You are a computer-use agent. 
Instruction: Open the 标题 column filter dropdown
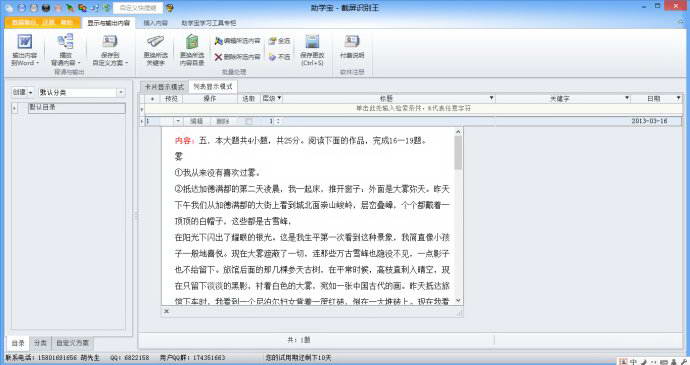pos(492,98)
